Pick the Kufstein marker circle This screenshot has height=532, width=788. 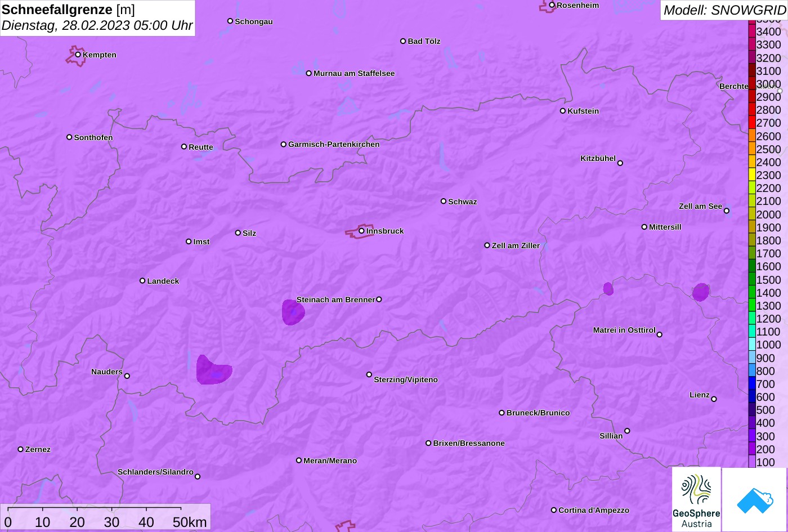[563, 111]
